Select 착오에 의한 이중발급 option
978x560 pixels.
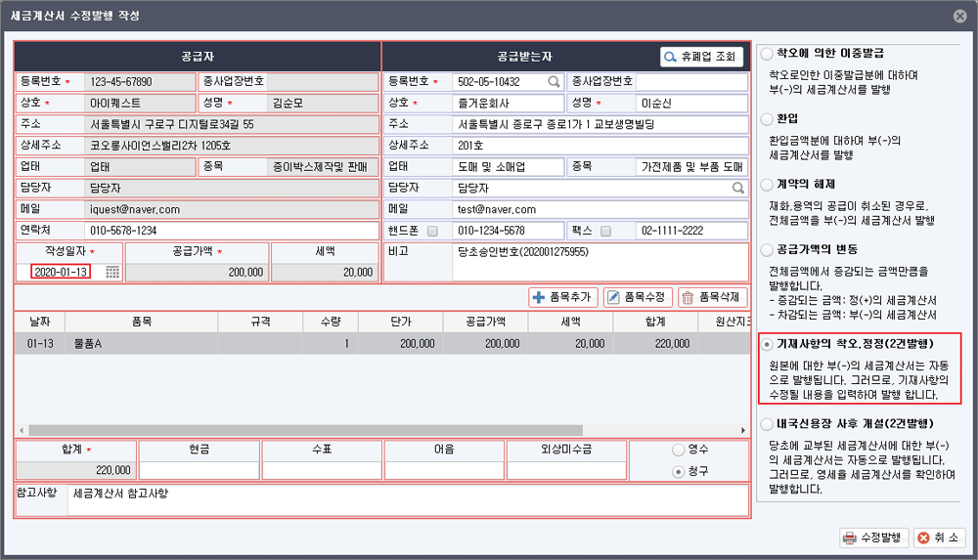click(x=767, y=55)
